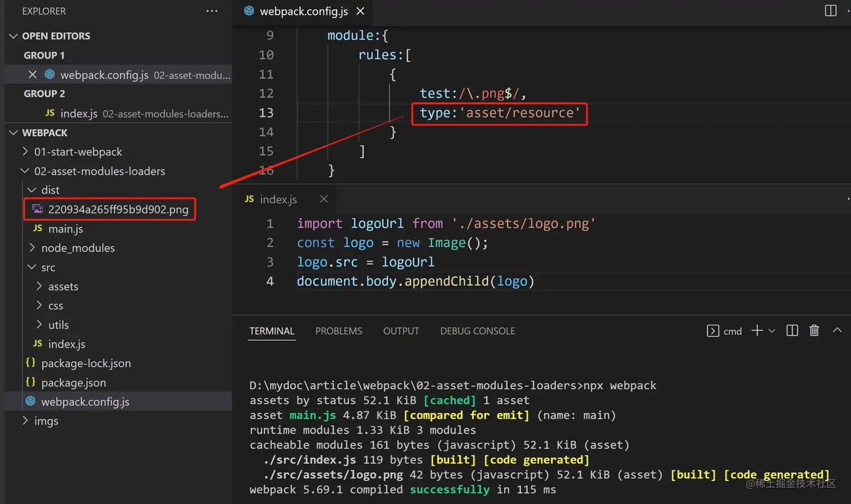Click the braces icon next to package.json
Image resolution: width=851 pixels, height=504 pixels.
coord(30,382)
